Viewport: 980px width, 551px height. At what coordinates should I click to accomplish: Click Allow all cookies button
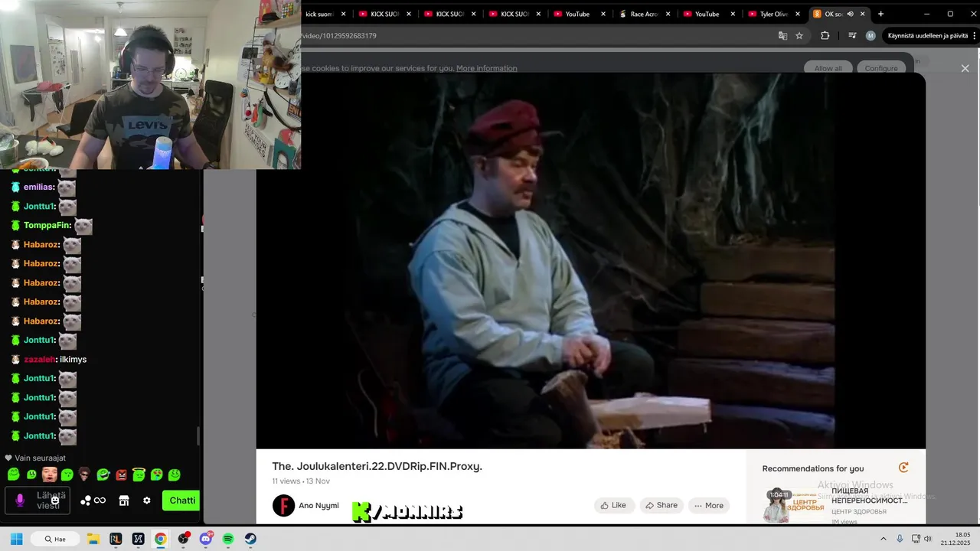[828, 68]
